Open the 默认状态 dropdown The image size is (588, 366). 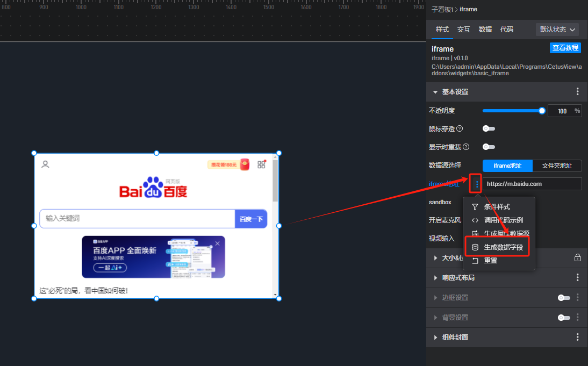(x=557, y=29)
